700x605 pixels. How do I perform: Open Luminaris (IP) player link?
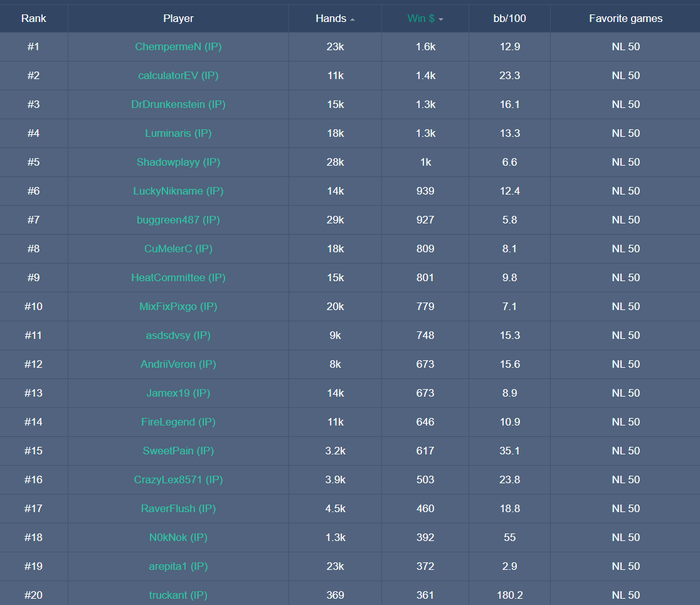click(x=178, y=134)
